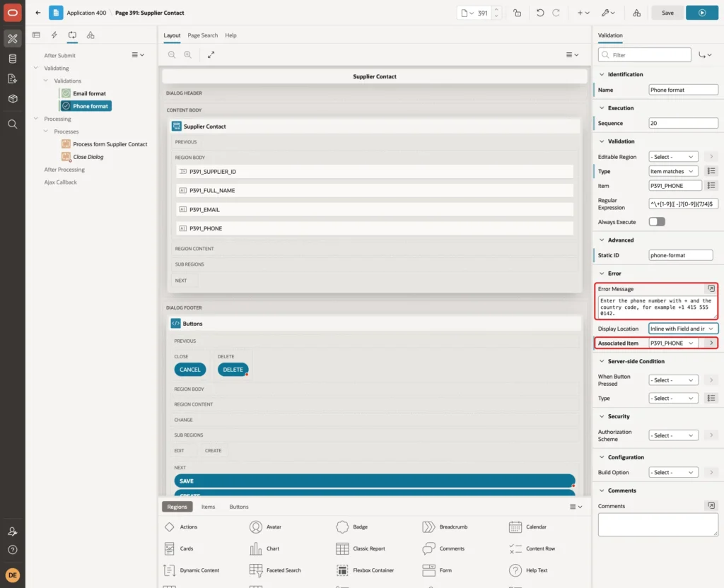This screenshot has width=724, height=588.
Task: Select the Items tab in gallery
Action: [209, 507]
